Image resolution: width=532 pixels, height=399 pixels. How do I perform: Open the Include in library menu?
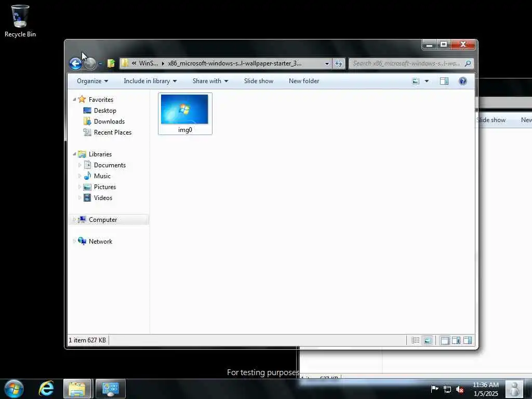point(150,81)
